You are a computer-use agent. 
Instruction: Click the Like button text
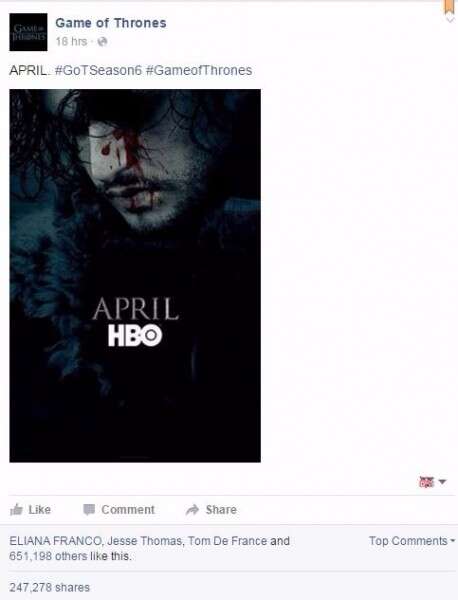(39, 510)
